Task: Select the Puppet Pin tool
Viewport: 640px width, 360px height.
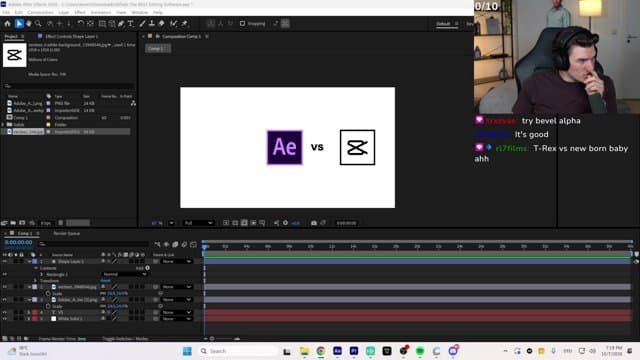Action: click(184, 24)
